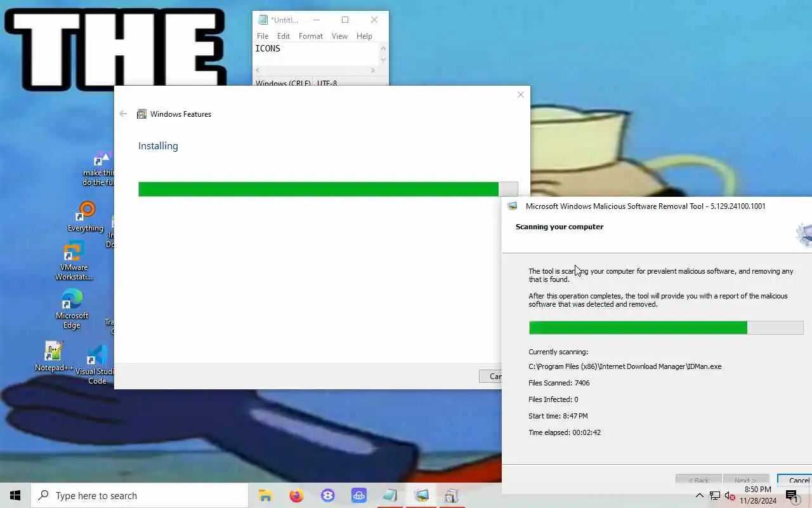Open the taskbar clock showing 8:50 PM
This screenshot has width=812, height=508.
(758, 495)
